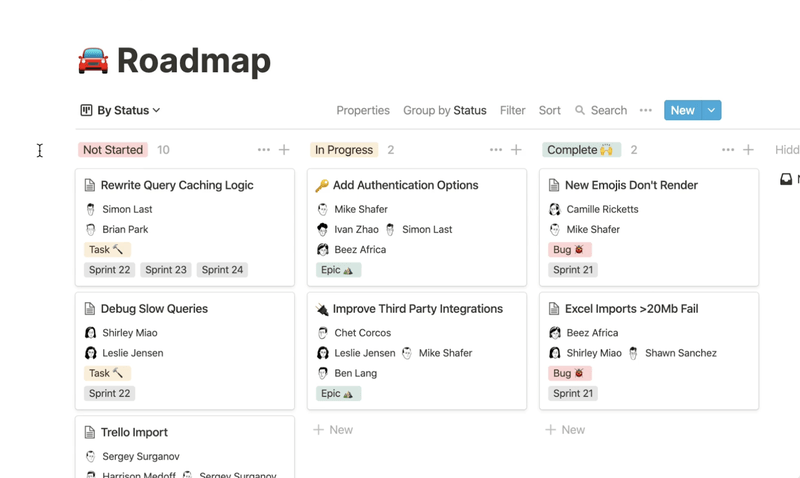Image resolution: width=800 pixels, height=478 pixels.
Task: Open the Filter option
Action: coord(512,110)
